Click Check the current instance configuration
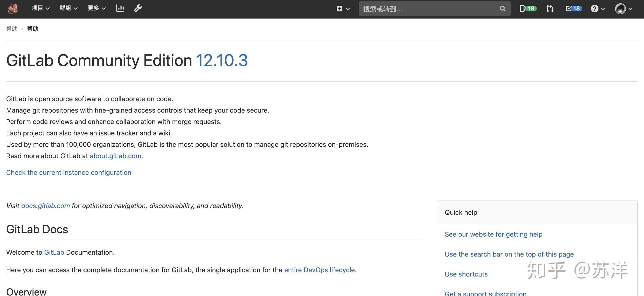The height and width of the screenshot is (296, 644). click(69, 172)
